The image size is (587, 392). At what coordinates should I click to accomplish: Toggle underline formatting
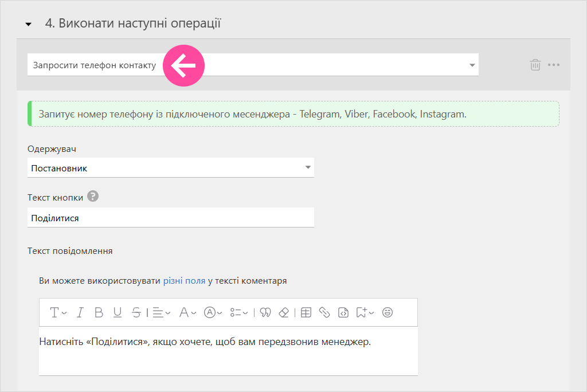click(x=118, y=312)
